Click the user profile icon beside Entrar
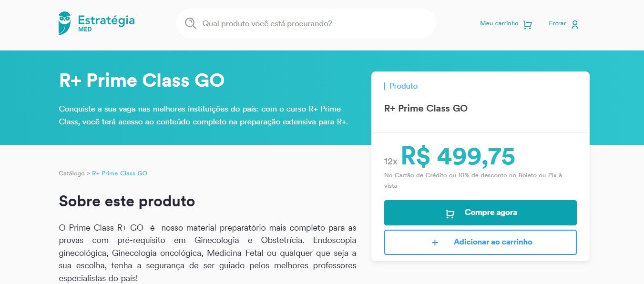644x284 pixels. (575, 24)
